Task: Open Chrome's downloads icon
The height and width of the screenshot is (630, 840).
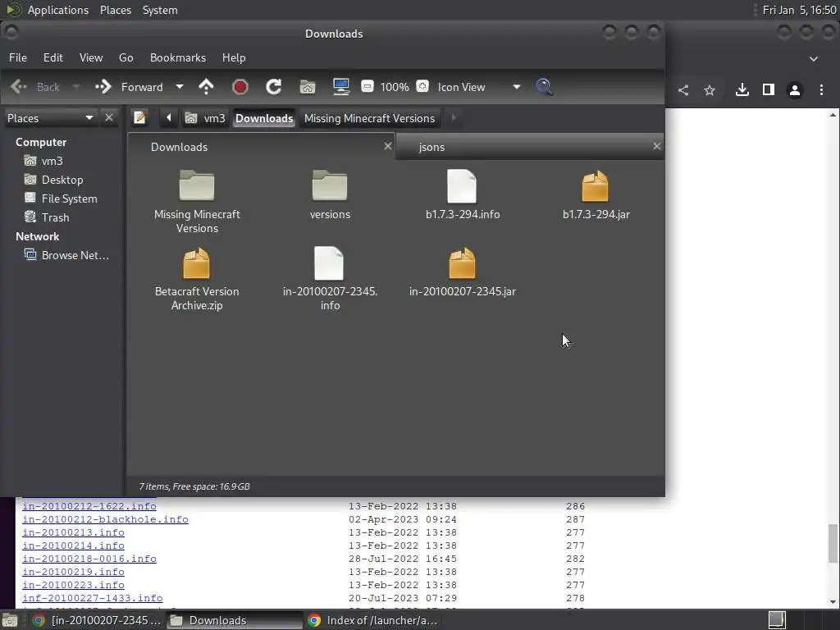Action: (742, 89)
